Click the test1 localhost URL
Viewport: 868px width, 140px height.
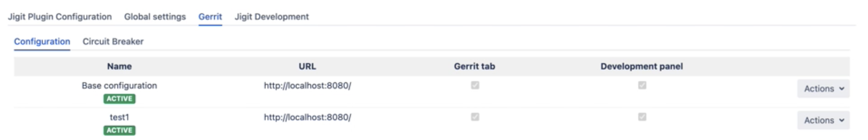pyautogui.click(x=307, y=118)
